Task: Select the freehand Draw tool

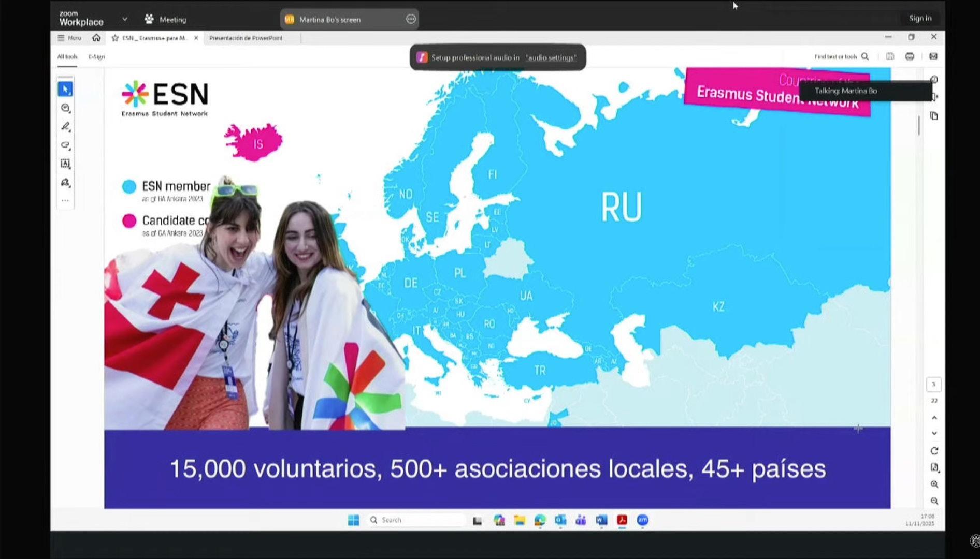Action: 65,145
